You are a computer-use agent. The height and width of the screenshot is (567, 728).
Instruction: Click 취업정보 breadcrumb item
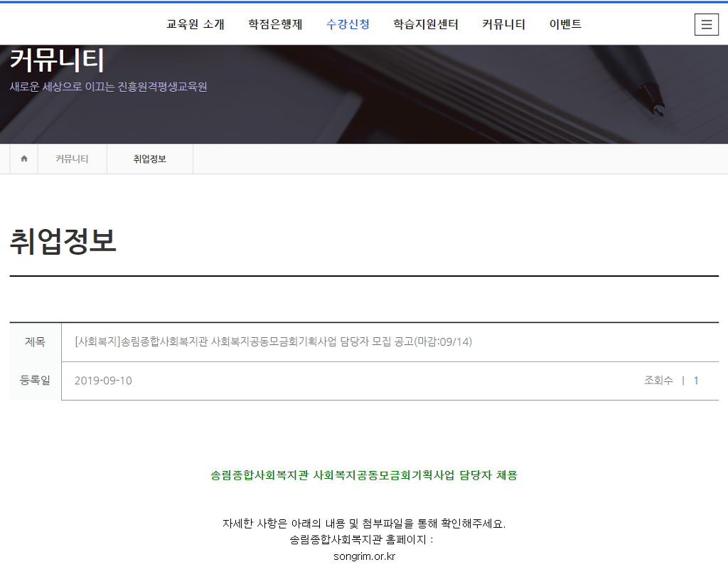click(x=149, y=159)
